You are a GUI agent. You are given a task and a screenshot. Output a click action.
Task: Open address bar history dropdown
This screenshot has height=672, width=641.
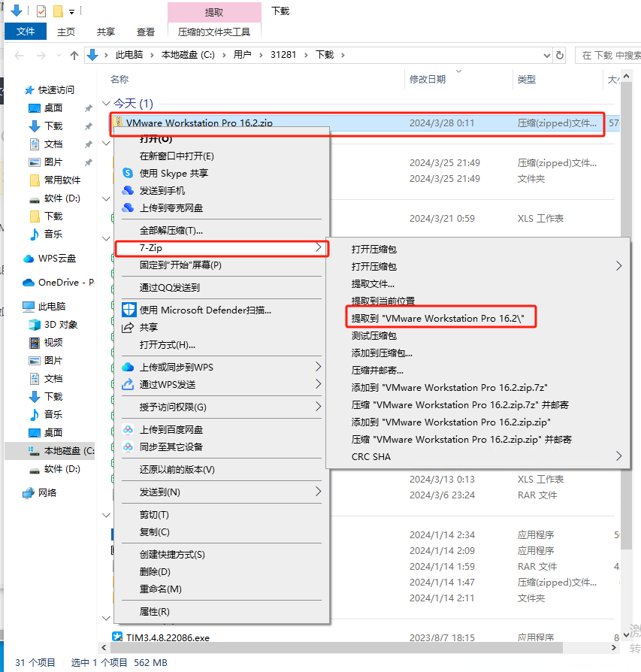point(547,56)
